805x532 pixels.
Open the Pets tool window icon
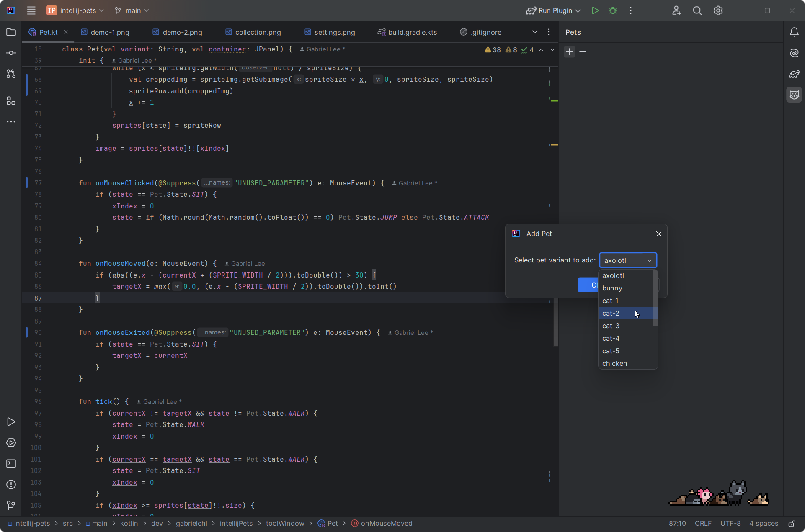click(x=794, y=95)
